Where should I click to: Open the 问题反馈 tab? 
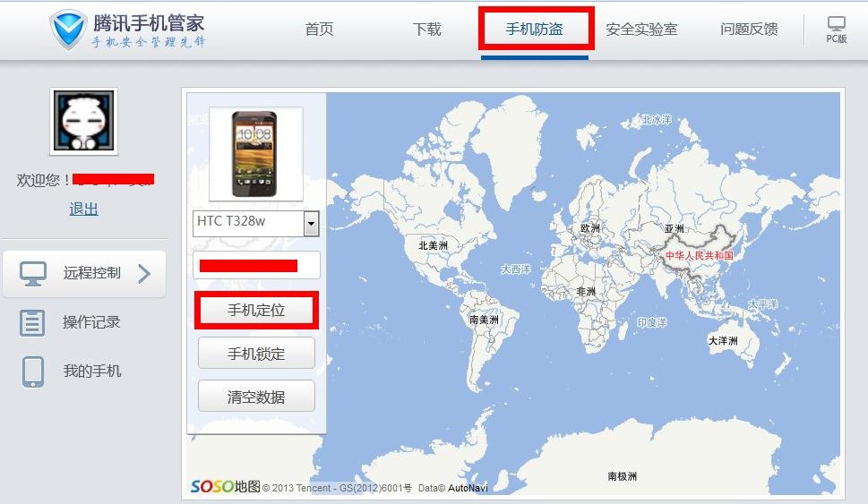[x=749, y=30]
